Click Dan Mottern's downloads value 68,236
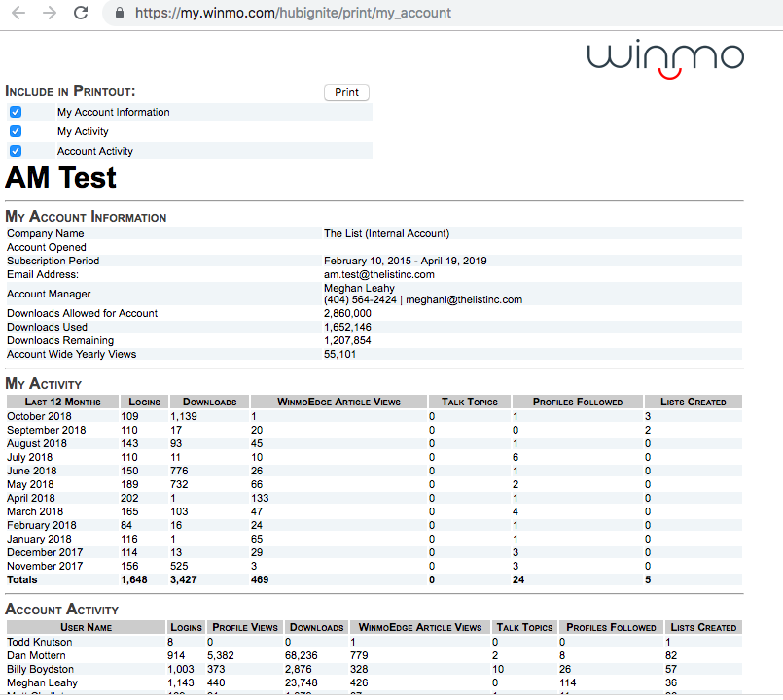This screenshot has width=783, height=700. pos(302,655)
